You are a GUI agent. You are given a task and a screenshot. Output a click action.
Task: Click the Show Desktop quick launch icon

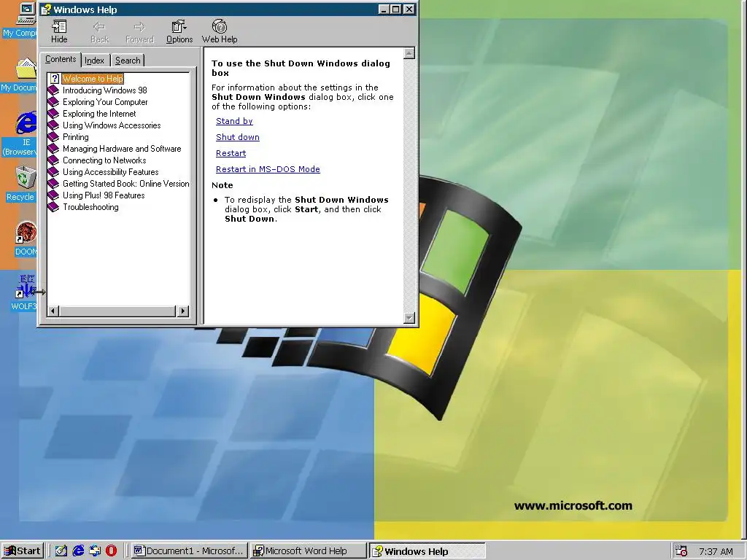click(61, 551)
